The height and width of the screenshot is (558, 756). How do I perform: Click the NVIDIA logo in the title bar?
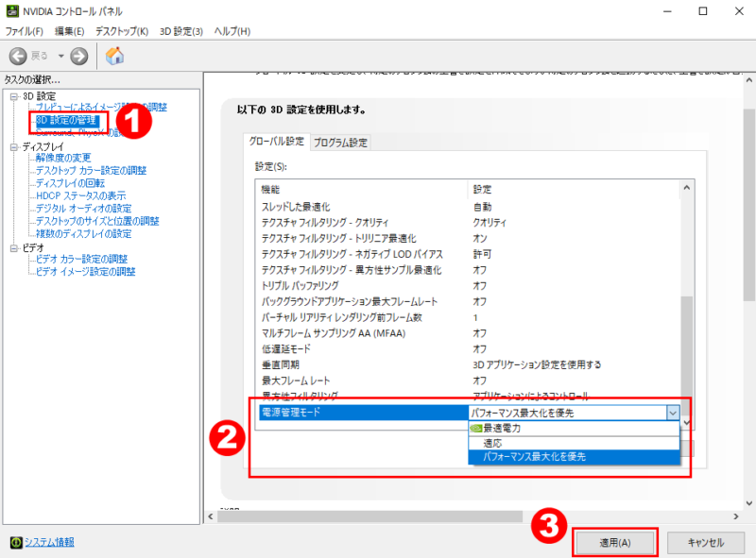point(12,10)
